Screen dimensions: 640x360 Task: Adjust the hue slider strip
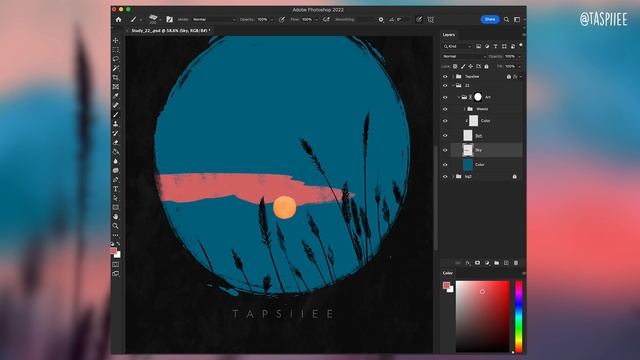519,316
